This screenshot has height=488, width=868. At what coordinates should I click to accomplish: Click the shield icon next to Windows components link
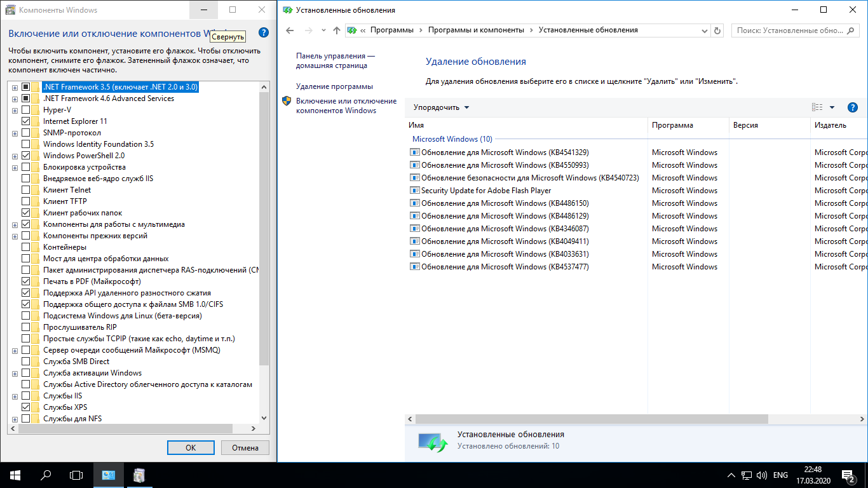tap(287, 101)
